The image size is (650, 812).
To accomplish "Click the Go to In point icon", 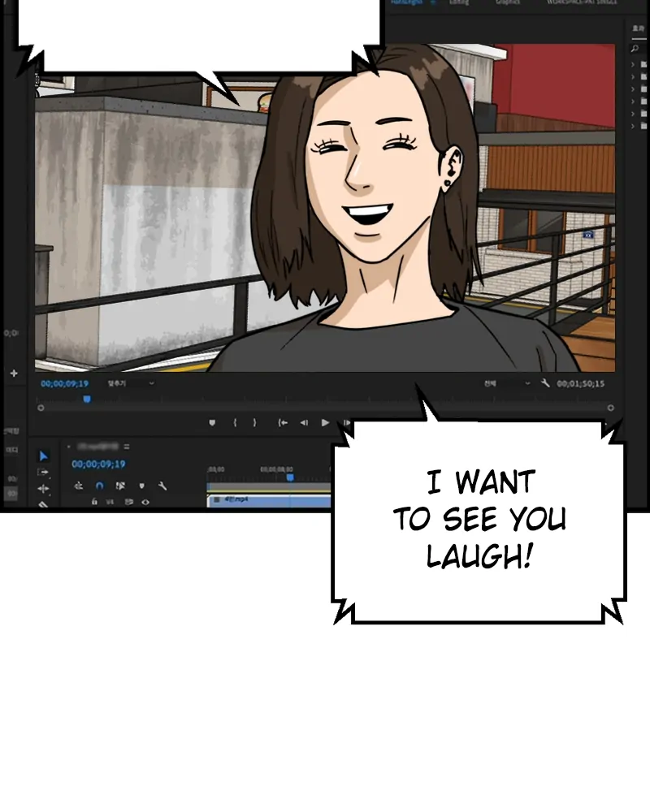I will tap(283, 422).
